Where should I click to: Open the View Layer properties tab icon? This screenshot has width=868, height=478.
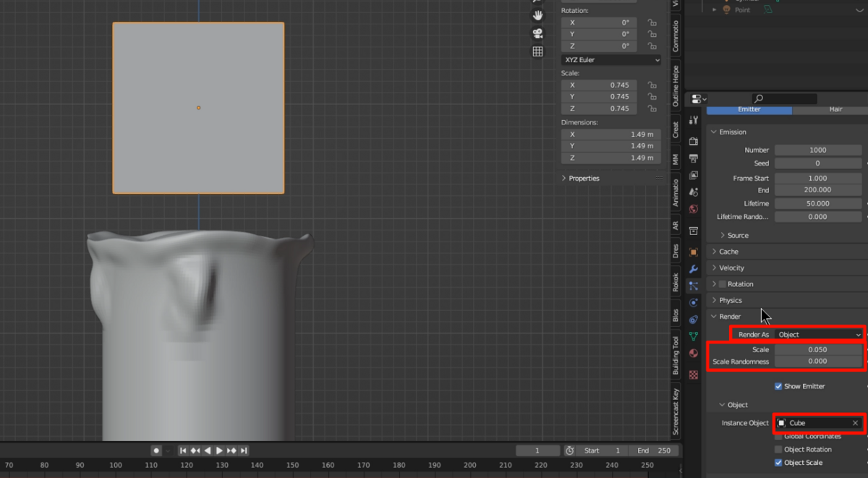(694, 175)
